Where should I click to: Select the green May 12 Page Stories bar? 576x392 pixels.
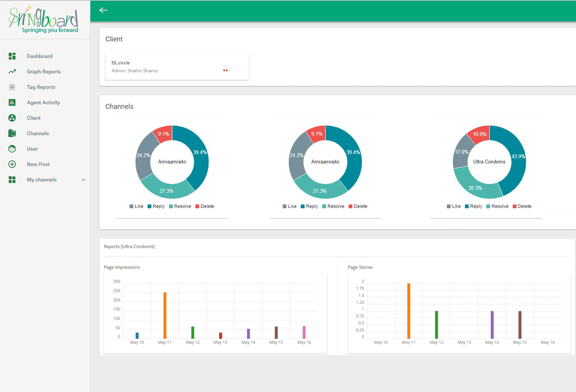coord(437,325)
